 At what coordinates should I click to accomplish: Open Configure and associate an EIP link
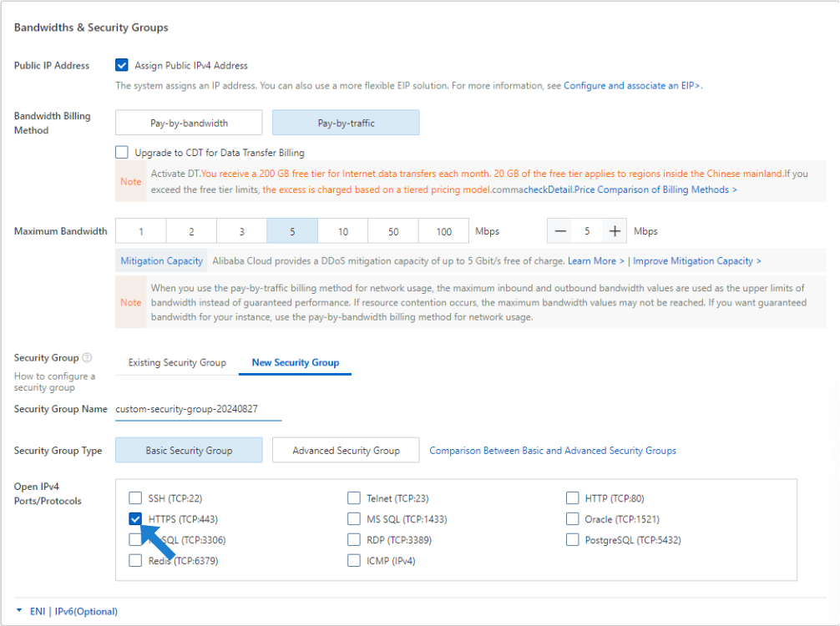click(632, 86)
